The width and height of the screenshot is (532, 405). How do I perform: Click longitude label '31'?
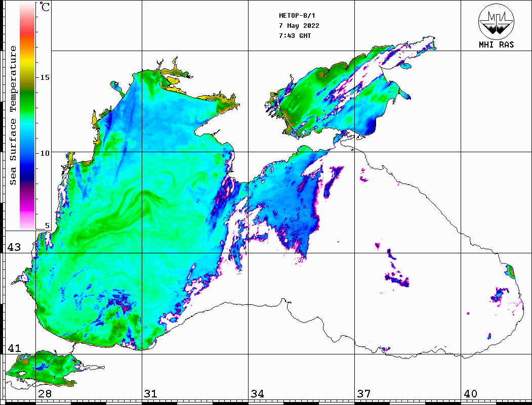(x=151, y=393)
